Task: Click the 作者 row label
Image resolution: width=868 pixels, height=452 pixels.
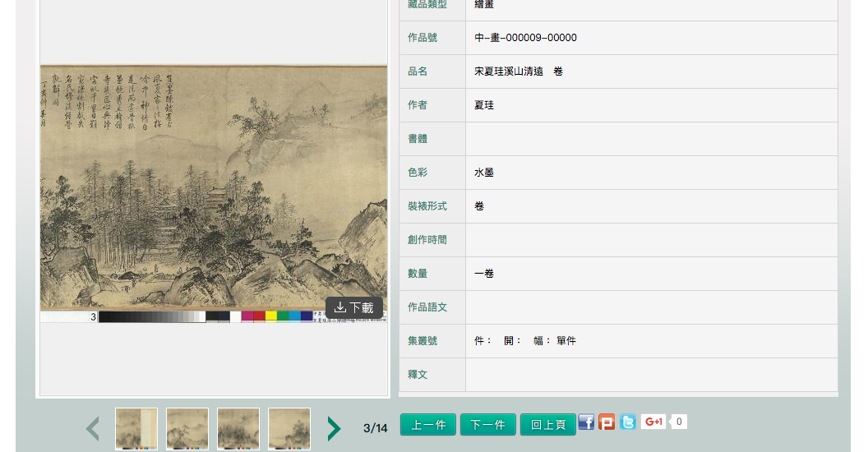Action: tap(418, 105)
